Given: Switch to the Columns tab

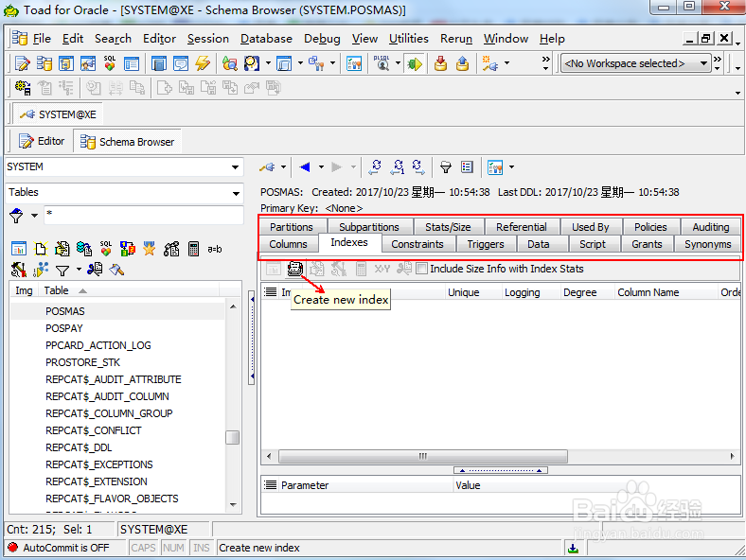Looking at the screenshot, I should (x=288, y=244).
